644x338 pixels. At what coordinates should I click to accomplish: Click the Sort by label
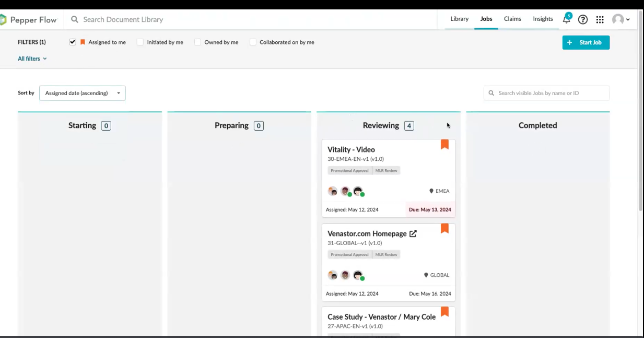[x=26, y=93]
